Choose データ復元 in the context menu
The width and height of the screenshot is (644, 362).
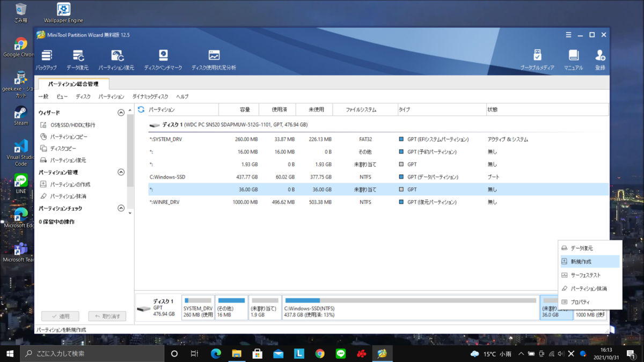click(x=589, y=248)
